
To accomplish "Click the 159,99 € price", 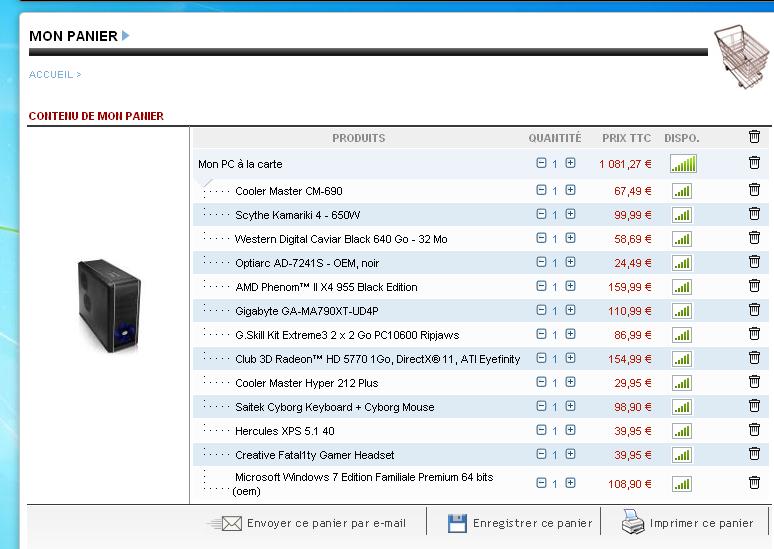I will [x=629, y=287].
